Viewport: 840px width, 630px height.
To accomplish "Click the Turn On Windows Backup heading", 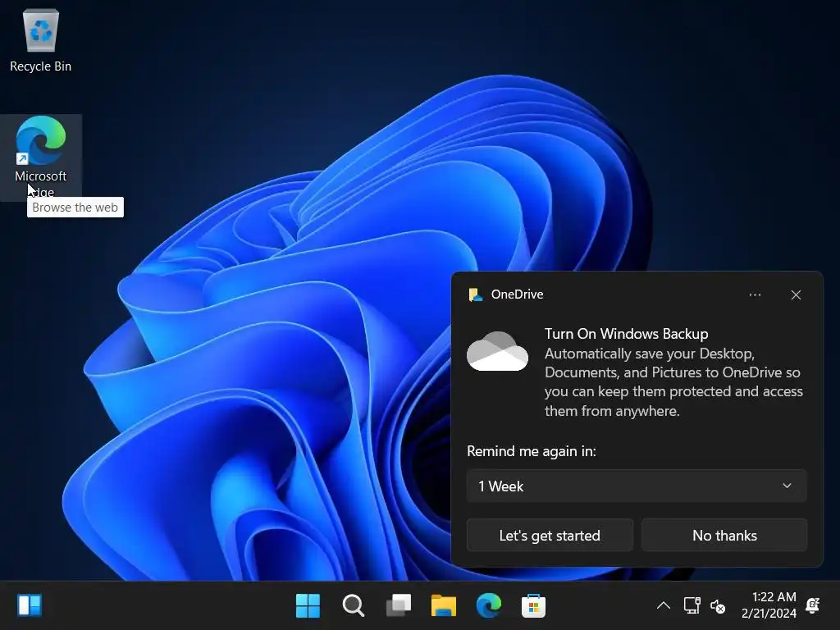I will 626,334.
